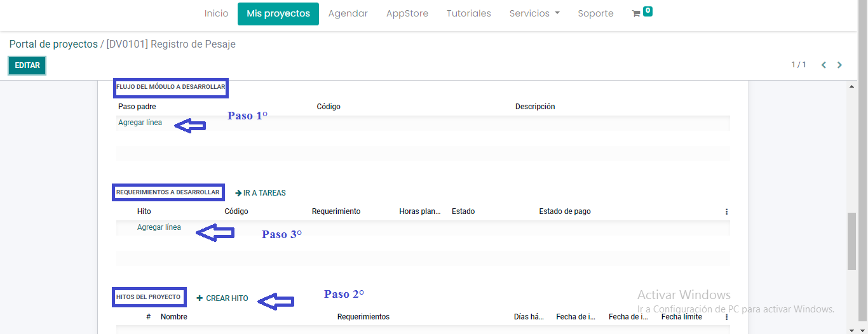
Task: Open the shopping cart icon
Action: click(x=636, y=13)
